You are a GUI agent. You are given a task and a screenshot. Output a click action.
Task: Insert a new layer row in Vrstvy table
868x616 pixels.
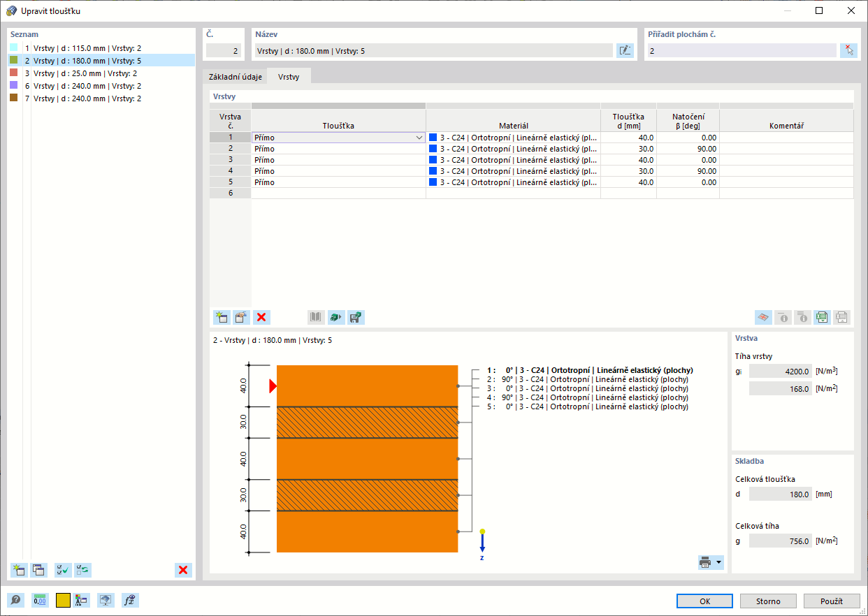(222, 317)
